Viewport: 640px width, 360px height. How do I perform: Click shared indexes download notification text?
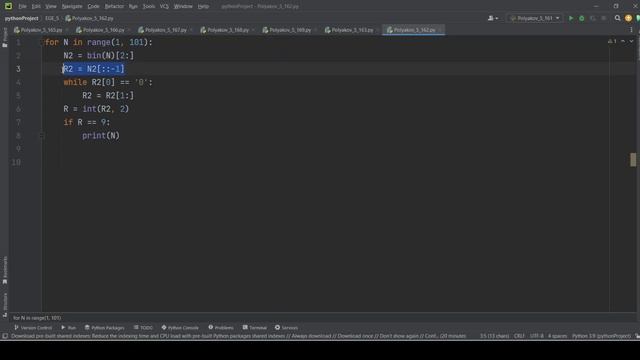point(238,336)
